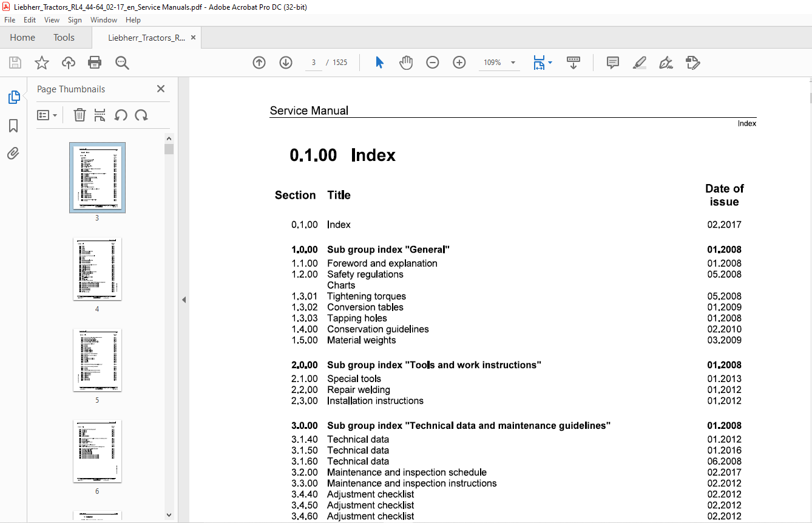Click the scrolling mode icon
Screen dimensions: 812x523
pyautogui.click(x=573, y=63)
